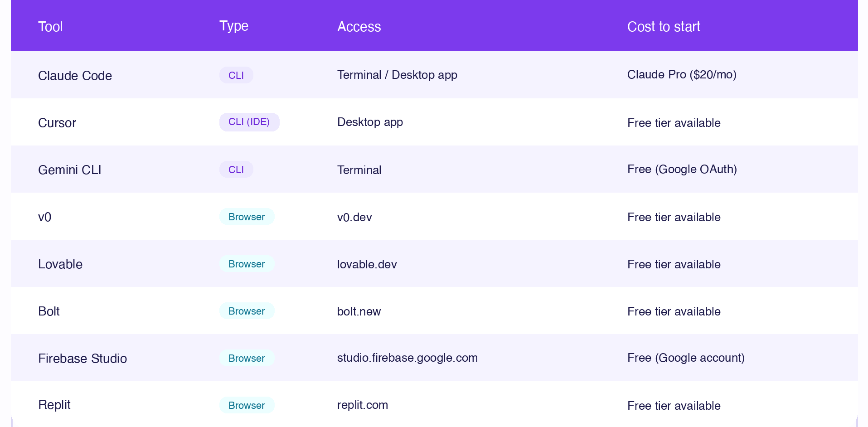Click the Claude Pro ($20/mo) cost cell
This screenshot has width=868, height=427.
(x=682, y=74)
